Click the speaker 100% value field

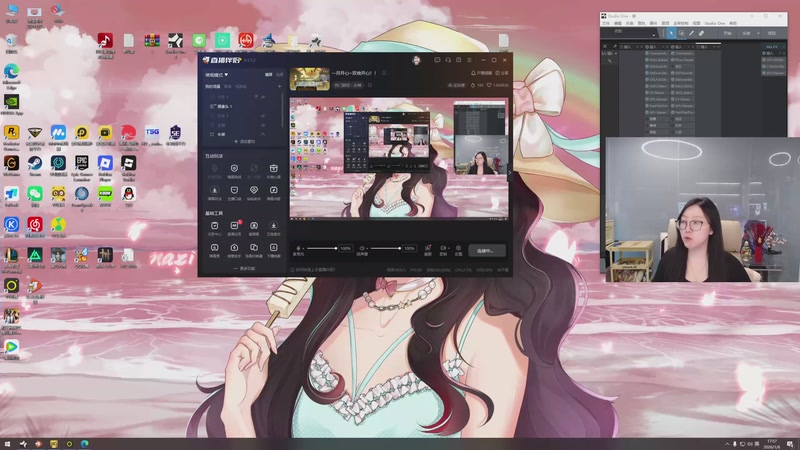[x=409, y=248]
